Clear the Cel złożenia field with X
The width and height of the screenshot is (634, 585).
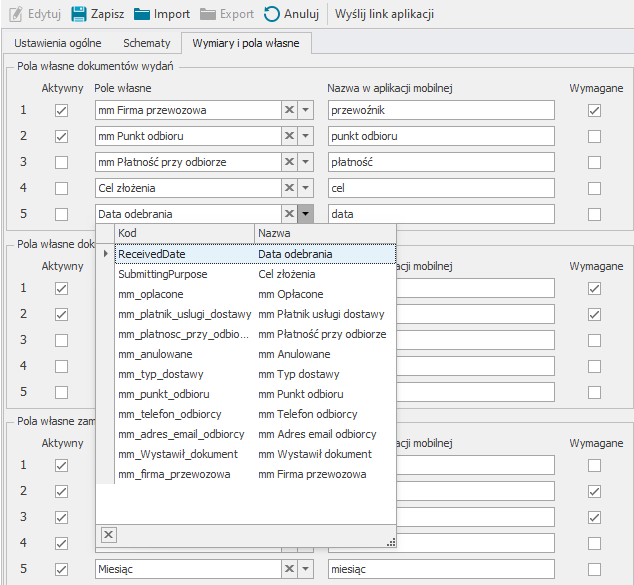coord(288,188)
